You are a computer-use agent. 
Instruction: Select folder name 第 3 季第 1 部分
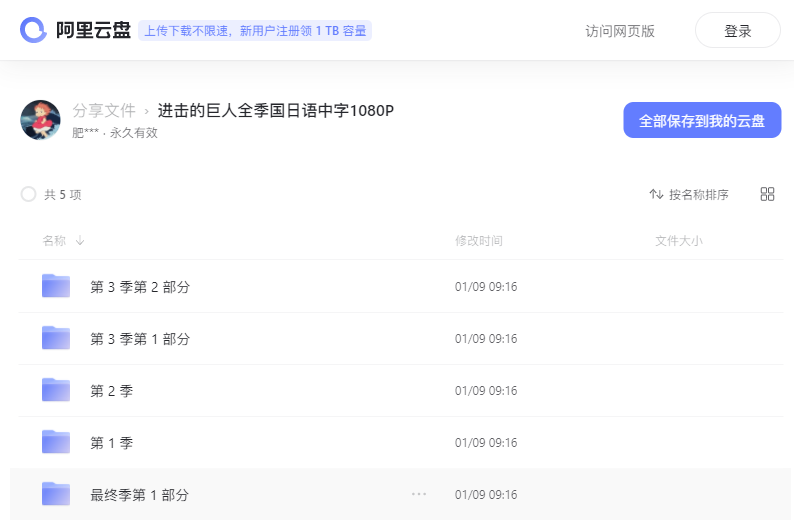tap(140, 339)
